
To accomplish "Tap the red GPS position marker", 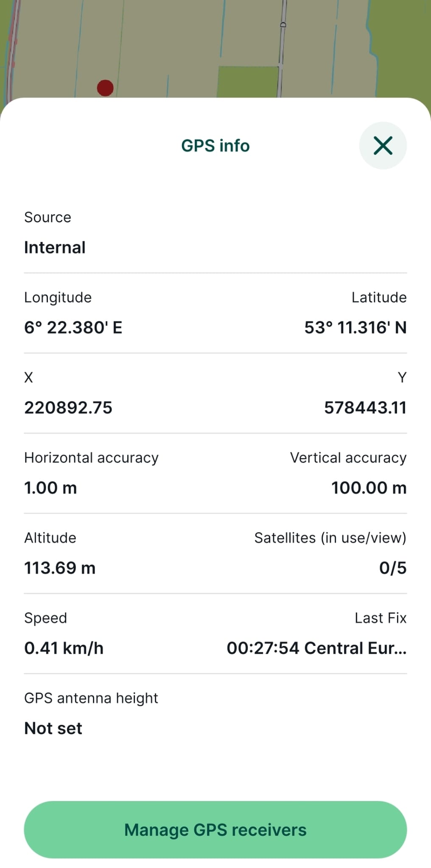I will point(105,88).
